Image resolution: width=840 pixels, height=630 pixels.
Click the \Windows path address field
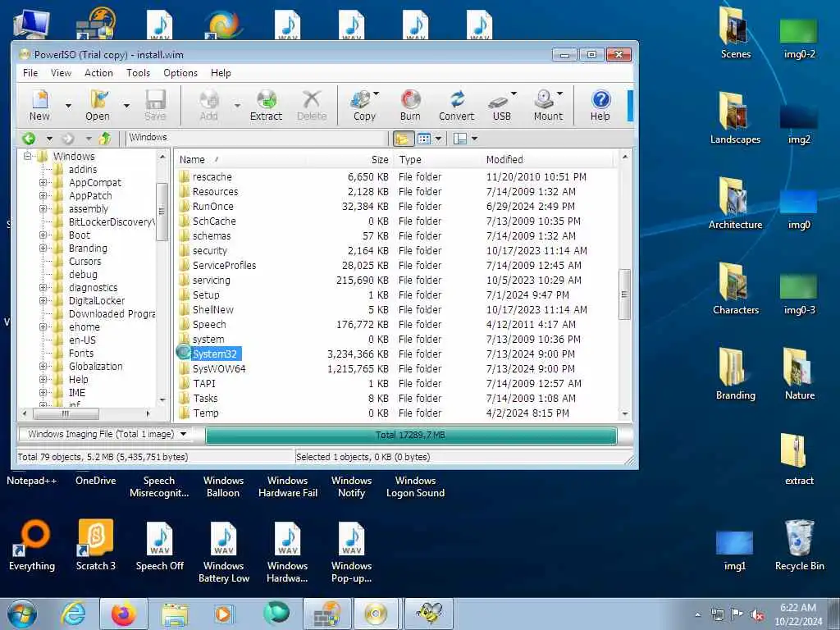tap(256, 138)
